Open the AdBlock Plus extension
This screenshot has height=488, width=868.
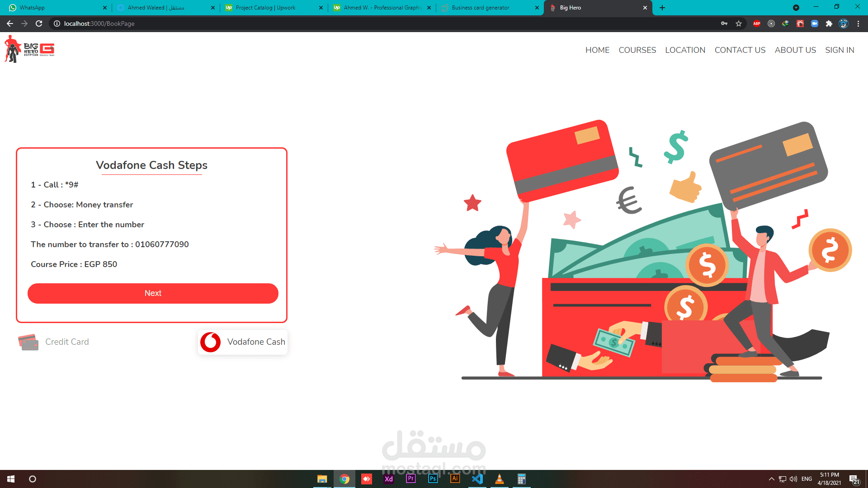click(756, 23)
